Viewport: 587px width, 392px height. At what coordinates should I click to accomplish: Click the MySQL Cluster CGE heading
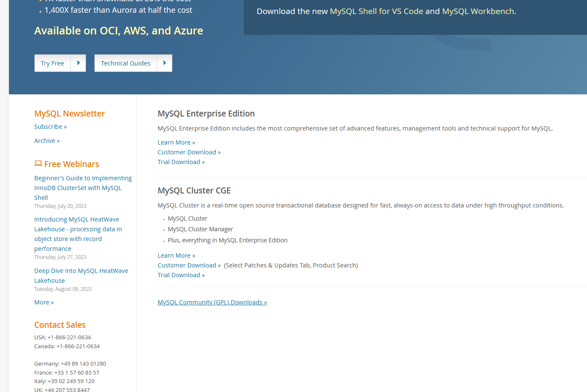[194, 190]
